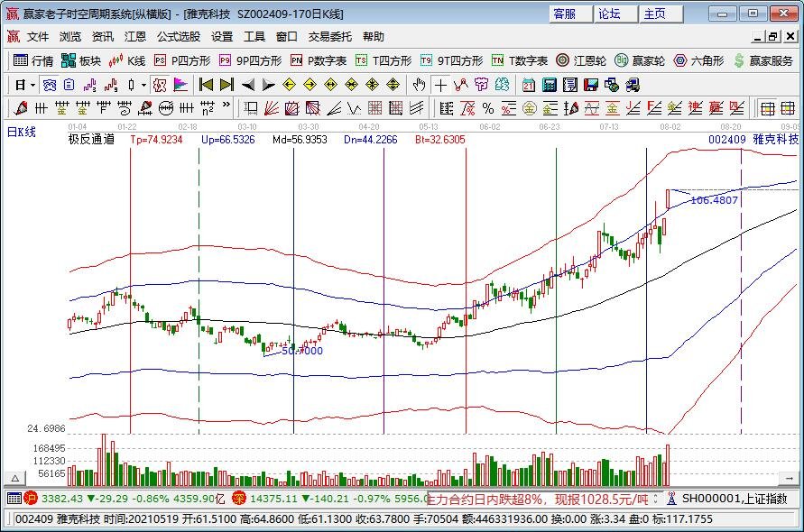Open the calendar date icon

point(529,85)
